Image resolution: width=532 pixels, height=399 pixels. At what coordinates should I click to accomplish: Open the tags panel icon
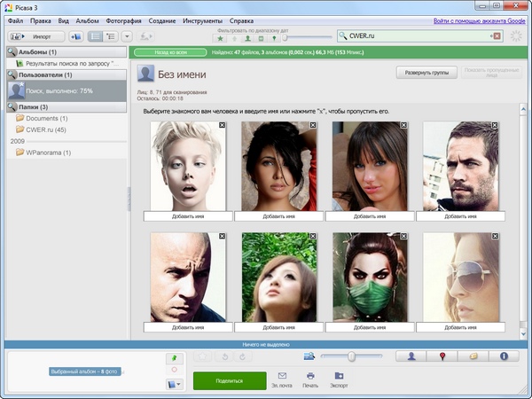pos(473,356)
